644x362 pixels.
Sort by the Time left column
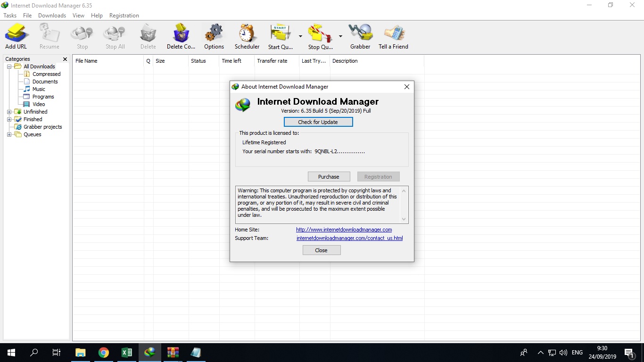pos(237,61)
